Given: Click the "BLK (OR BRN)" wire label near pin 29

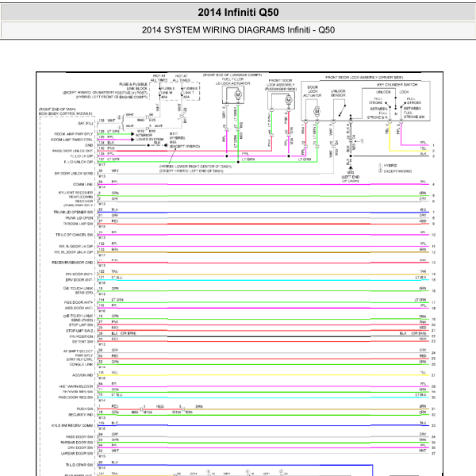Looking at the screenshot, I should (x=124, y=333).
